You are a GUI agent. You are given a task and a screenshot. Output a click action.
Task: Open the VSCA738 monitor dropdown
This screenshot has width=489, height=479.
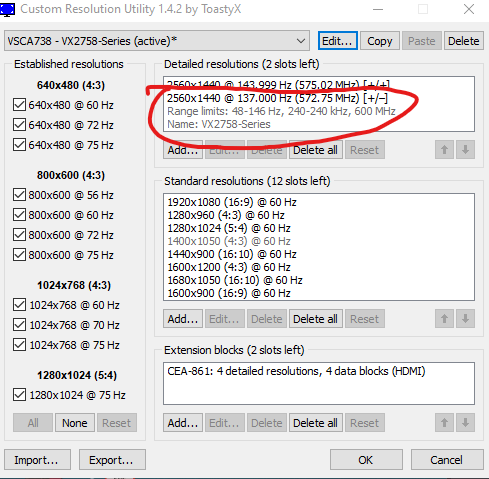click(157, 41)
